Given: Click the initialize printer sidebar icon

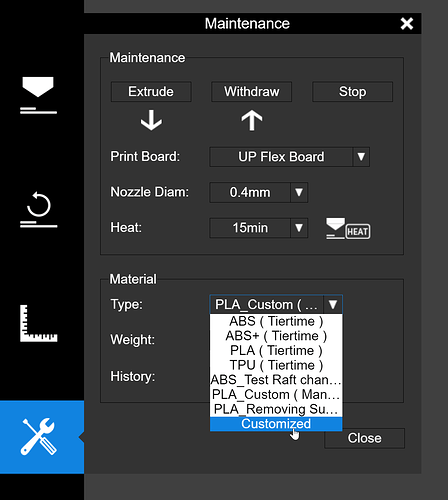Looking at the screenshot, I should pyautogui.click(x=39, y=210).
